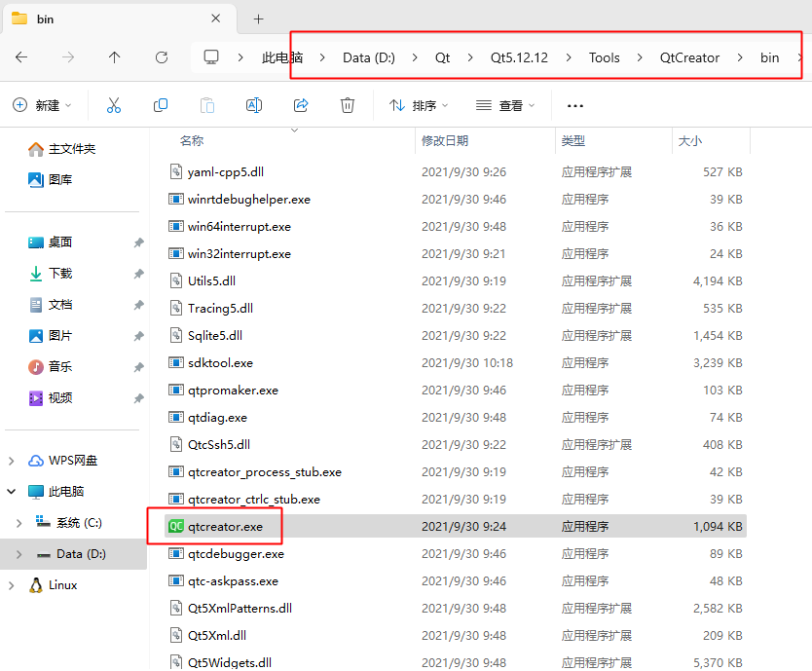Screen dimensions: 812x671
Task: Open a new tab with plus button
Action: pyautogui.click(x=258, y=19)
